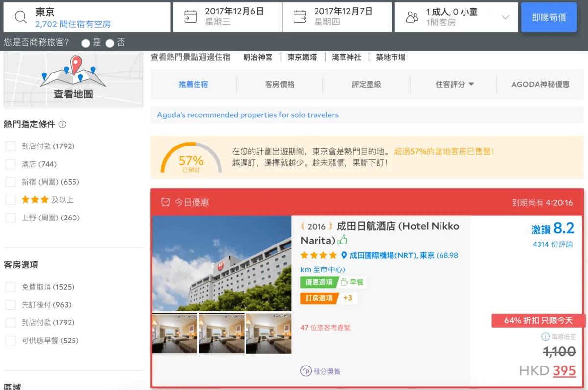Click the 積分獎賞 points icon
The image size is (588, 390).
306,371
